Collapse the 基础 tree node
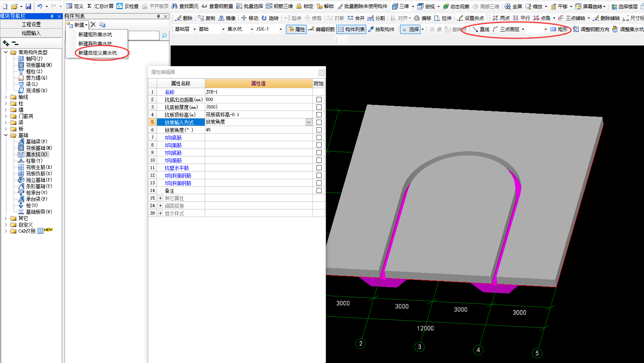Viewport: 644px width, 363px height. 6,135
